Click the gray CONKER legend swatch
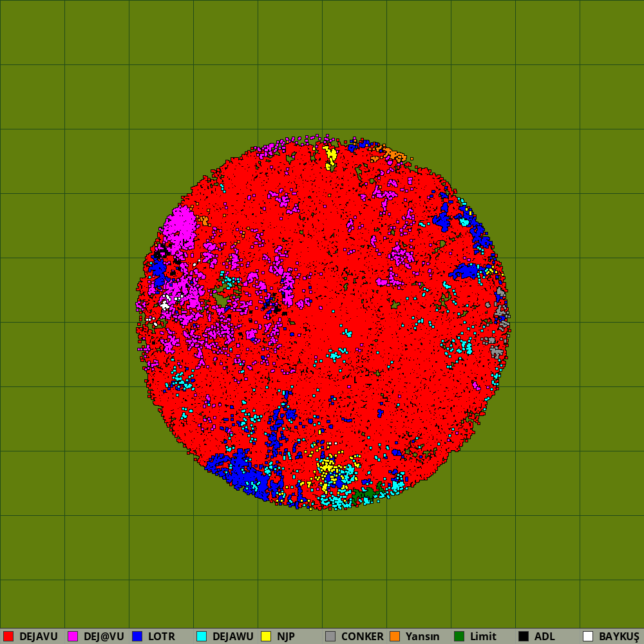This screenshot has height=644, width=644. (x=330, y=636)
